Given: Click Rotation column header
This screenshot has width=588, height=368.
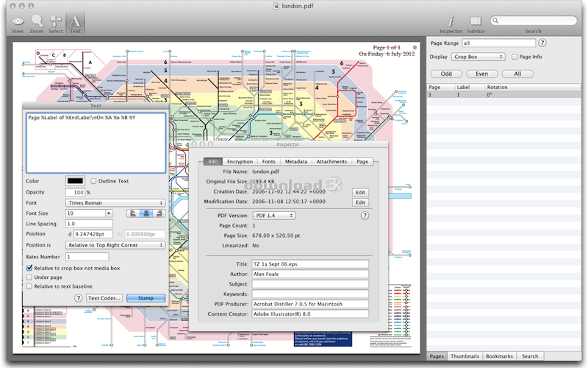Looking at the screenshot, I should 533,87.
